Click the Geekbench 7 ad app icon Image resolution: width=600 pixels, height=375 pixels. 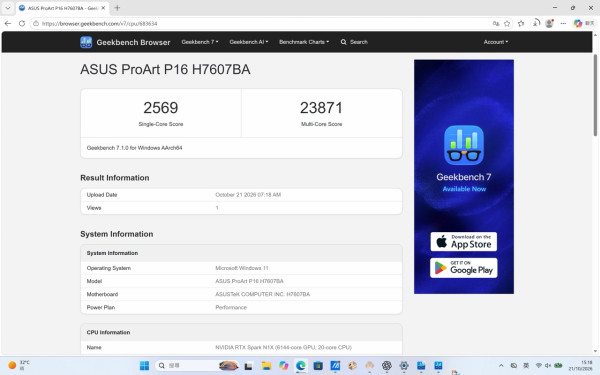(463, 145)
